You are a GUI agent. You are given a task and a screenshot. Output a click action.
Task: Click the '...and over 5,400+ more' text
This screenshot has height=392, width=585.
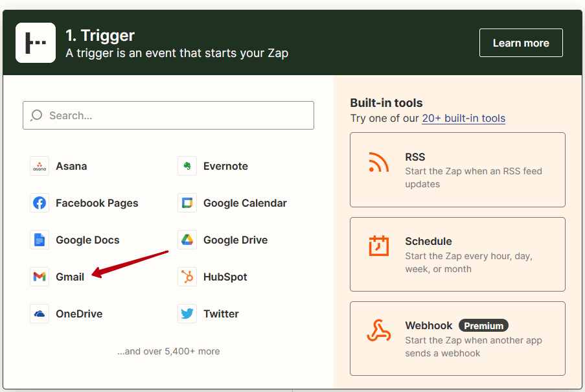(x=168, y=351)
